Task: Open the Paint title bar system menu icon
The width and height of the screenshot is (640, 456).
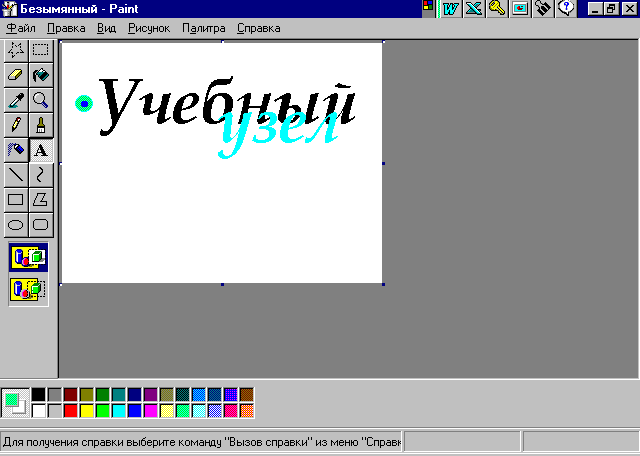Action: click(x=9, y=9)
